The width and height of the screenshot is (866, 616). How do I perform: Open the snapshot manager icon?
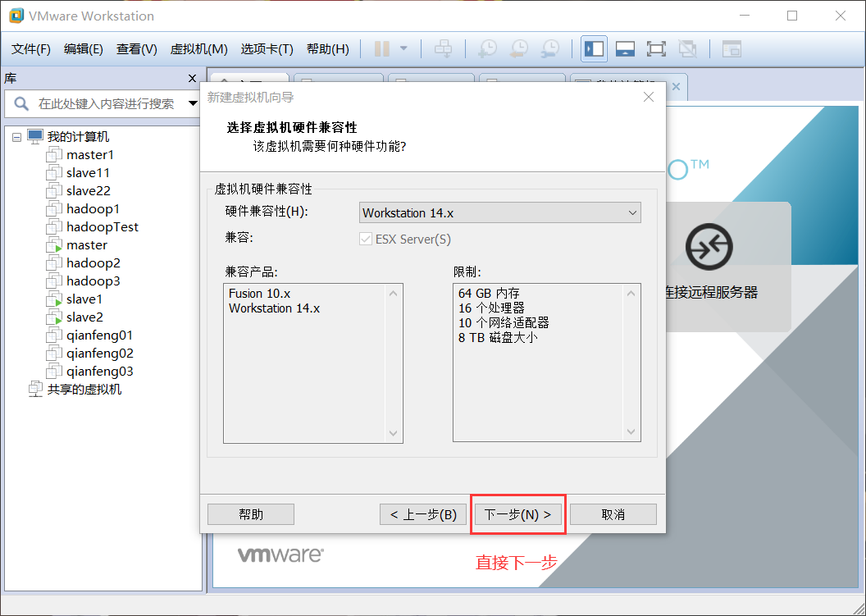(550, 49)
